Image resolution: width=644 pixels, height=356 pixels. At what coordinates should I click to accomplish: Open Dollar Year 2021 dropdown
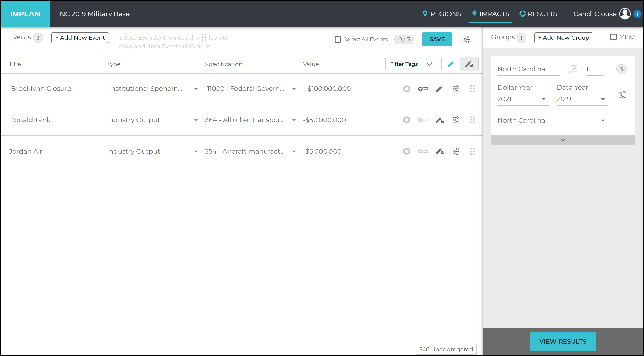click(x=523, y=99)
